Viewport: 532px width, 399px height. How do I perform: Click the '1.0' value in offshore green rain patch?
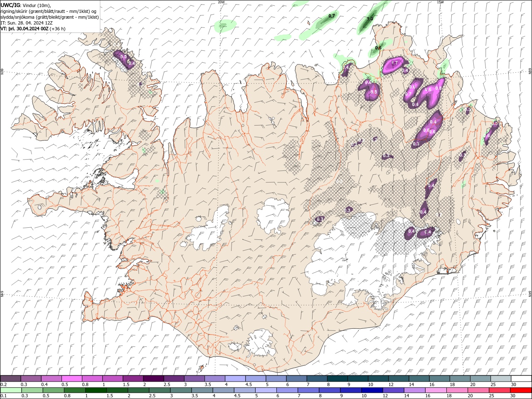click(x=370, y=19)
